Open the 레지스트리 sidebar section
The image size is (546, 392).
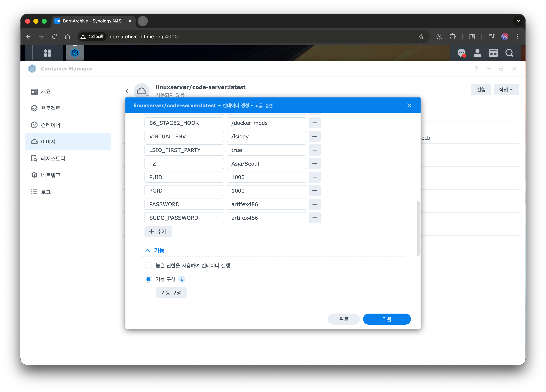coord(53,158)
